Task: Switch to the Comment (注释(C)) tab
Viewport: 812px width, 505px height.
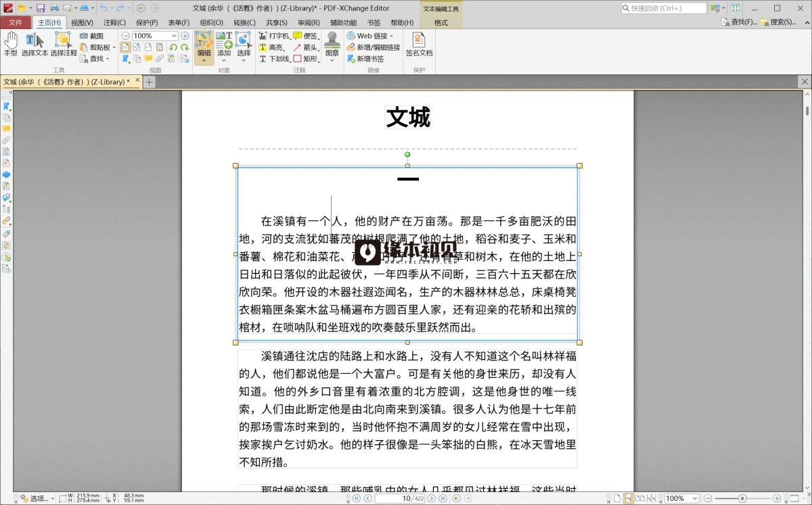Action: point(114,22)
